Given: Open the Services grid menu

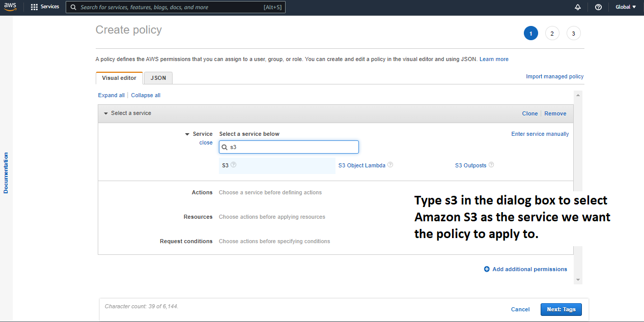Looking at the screenshot, I should (45, 7).
